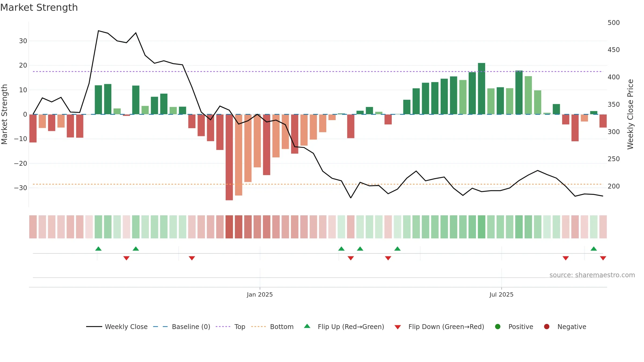Click the last green flip-up marker on the right

coord(594,249)
